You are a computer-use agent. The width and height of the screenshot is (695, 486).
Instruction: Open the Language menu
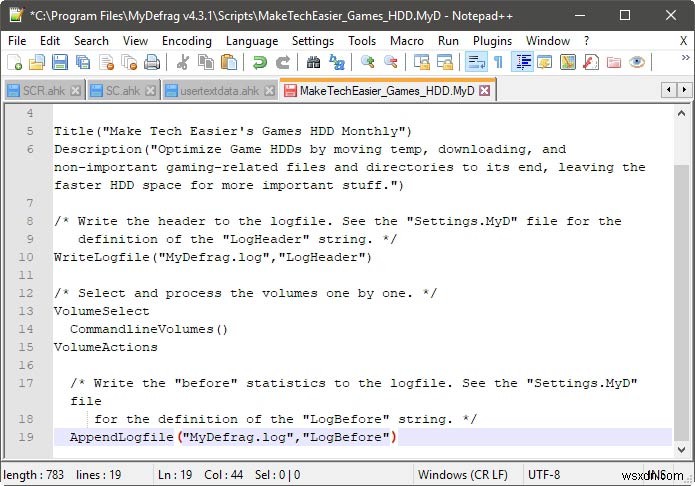click(x=252, y=41)
